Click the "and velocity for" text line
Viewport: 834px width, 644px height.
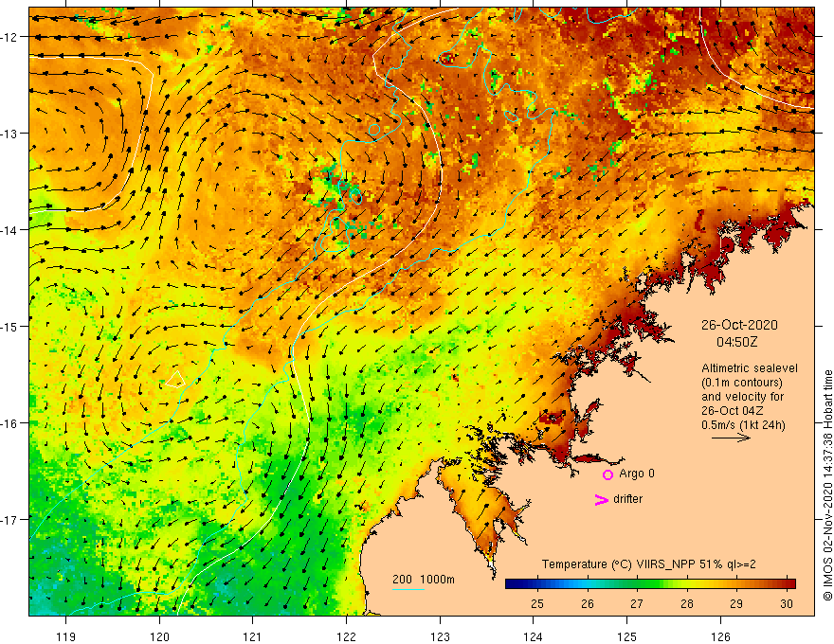[742, 397]
